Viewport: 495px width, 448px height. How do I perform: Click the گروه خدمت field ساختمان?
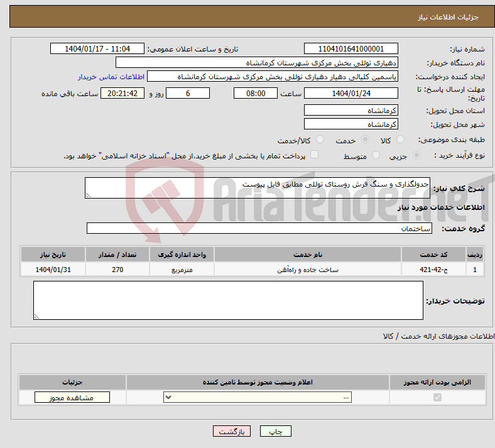tap(259, 228)
